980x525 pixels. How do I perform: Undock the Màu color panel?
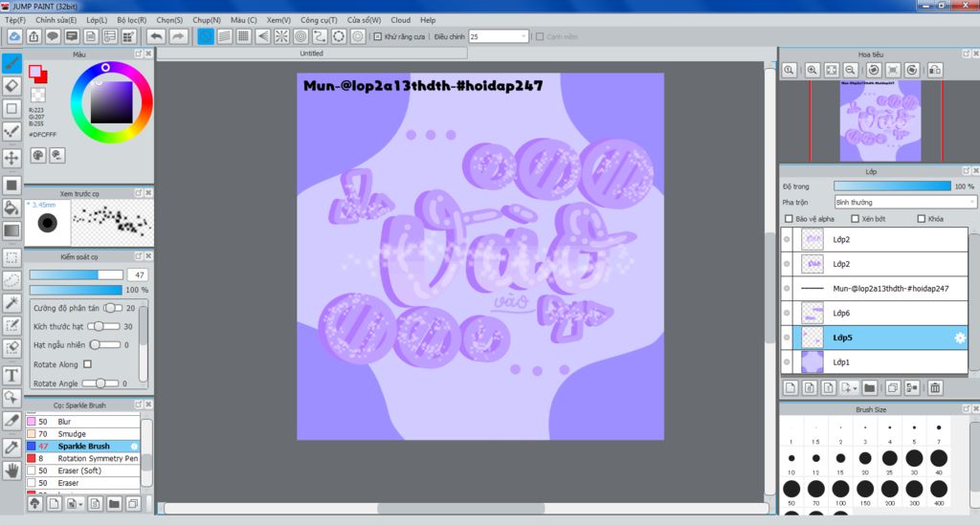coord(138,54)
